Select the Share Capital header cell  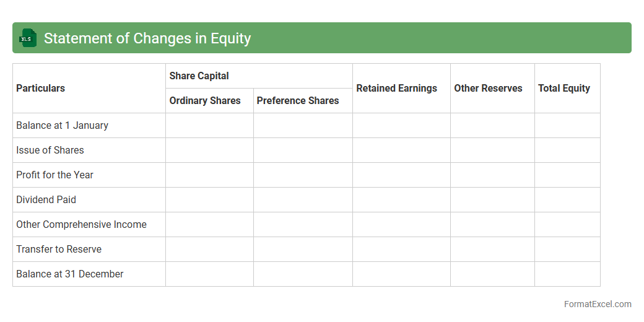[x=199, y=76]
